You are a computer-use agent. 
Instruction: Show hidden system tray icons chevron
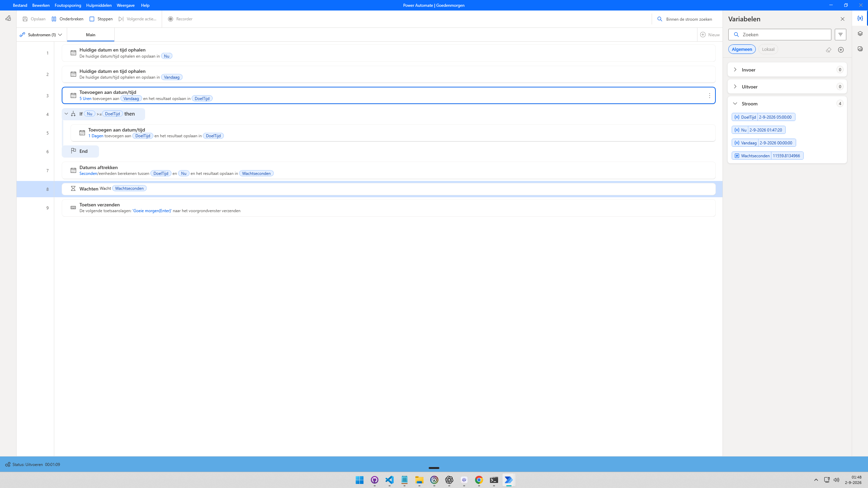[x=816, y=480]
